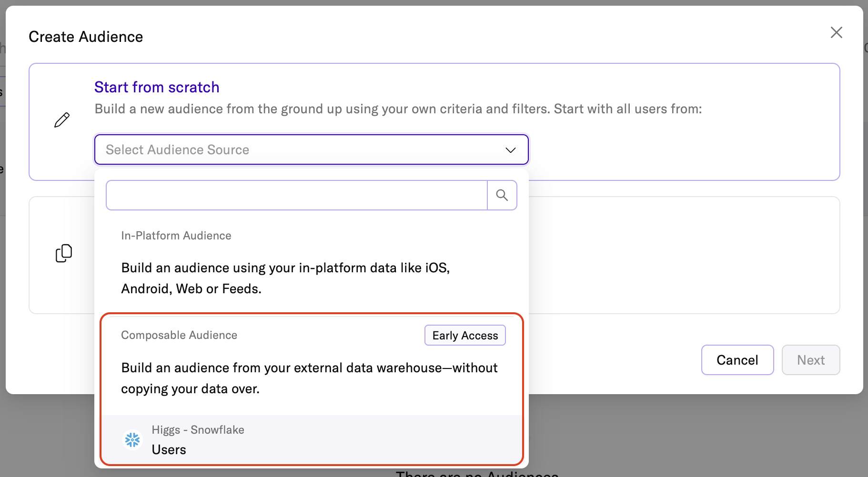Click the Early Access badge
Image resolution: width=868 pixels, height=477 pixels.
[464, 336]
